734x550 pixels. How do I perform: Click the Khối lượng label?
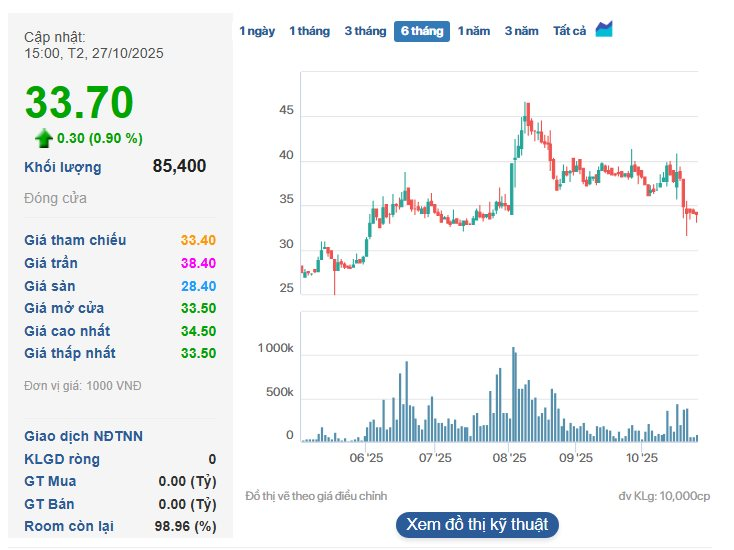(x=63, y=167)
